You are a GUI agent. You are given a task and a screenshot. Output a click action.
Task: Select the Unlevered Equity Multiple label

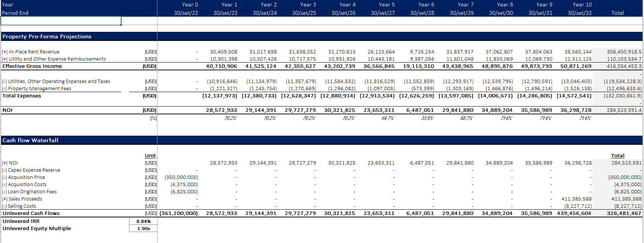37,229
